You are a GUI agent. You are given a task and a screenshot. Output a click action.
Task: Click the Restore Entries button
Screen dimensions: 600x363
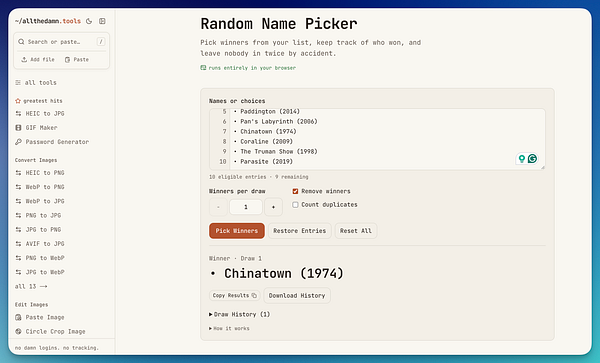tap(300, 231)
